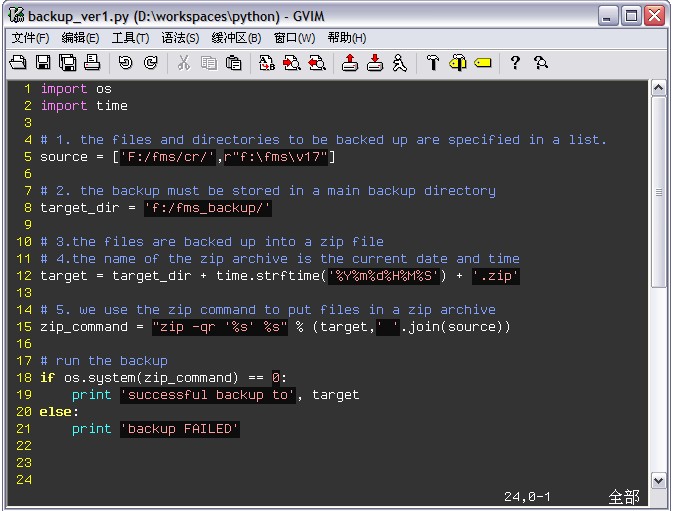Click comment '# run the backup'
Image resolution: width=673 pixels, height=511 pixels.
point(104,361)
